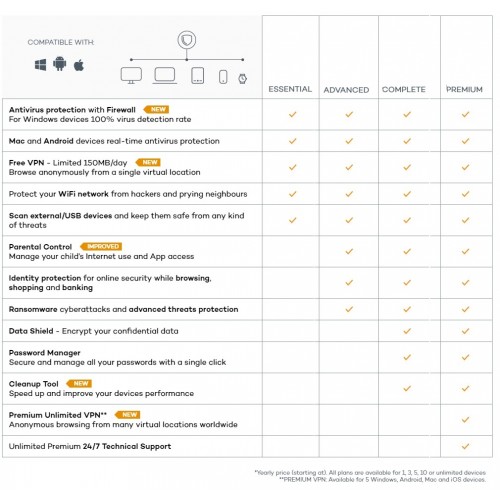Select the COMPLETE column header
This screenshot has height=500, width=500.
404,89
